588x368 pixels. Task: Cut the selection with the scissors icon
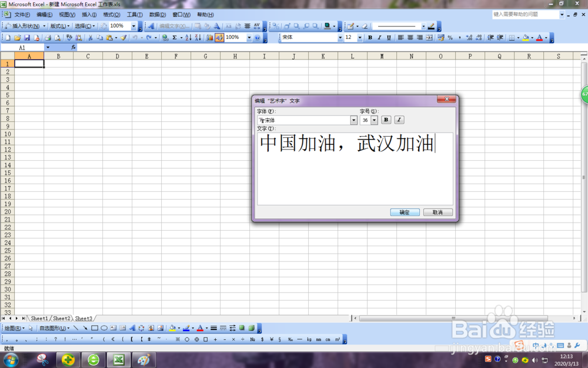pos(91,38)
